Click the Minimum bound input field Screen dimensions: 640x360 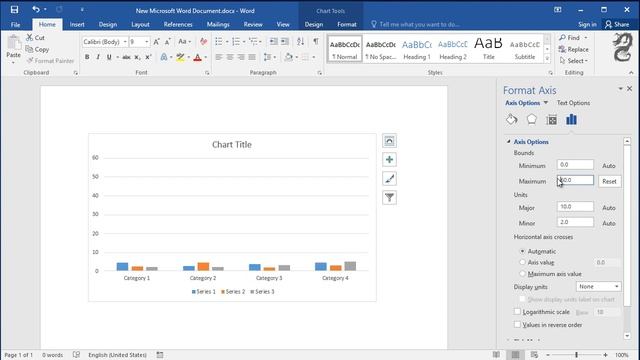pyautogui.click(x=575, y=164)
